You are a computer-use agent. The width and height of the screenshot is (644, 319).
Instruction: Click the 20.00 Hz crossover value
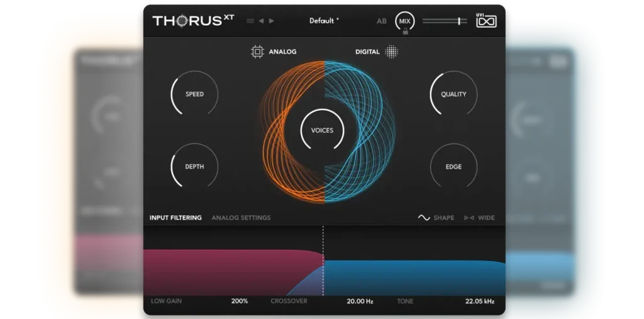coord(360,301)
